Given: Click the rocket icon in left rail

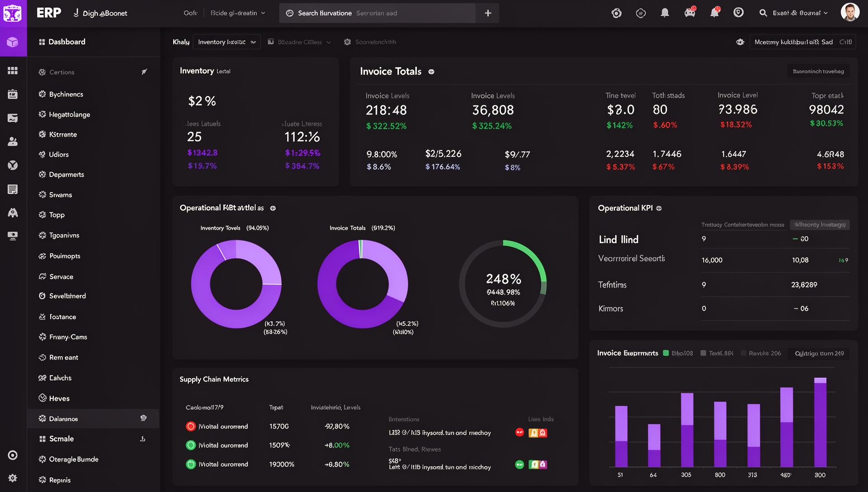Looking at the screenshot, I should pos(13,213).
